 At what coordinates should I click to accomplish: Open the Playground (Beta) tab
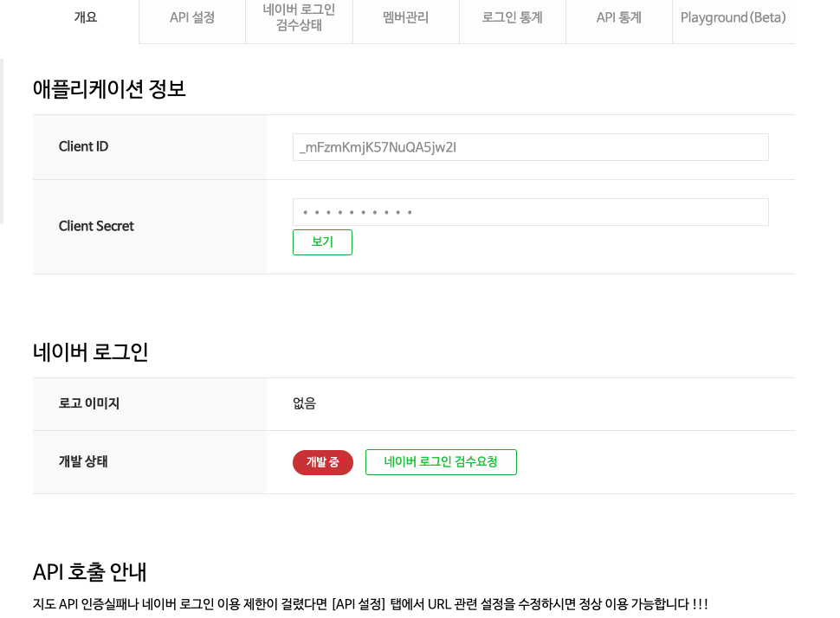point(733,17)
